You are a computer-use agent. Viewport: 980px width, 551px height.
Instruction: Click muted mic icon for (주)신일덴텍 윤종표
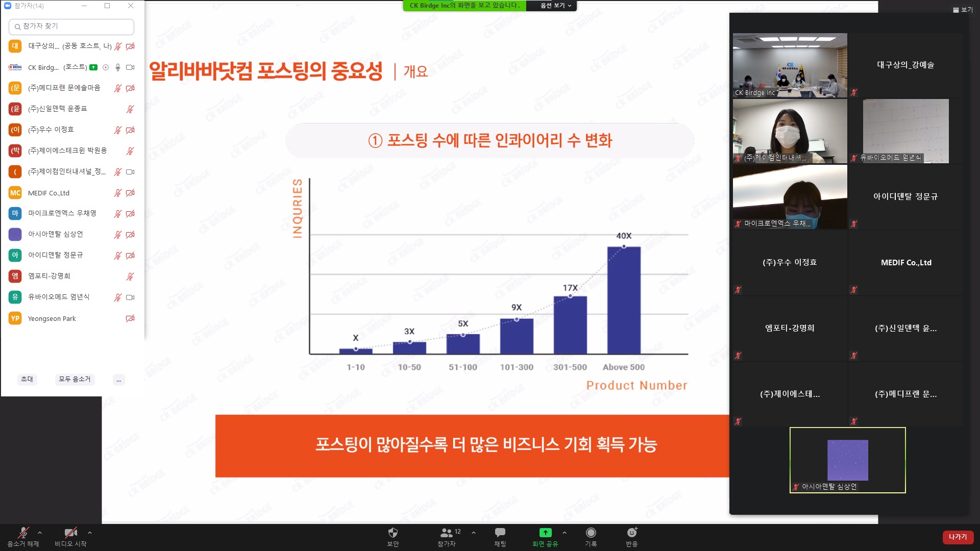pyautogui.click(x=130, y=109)
